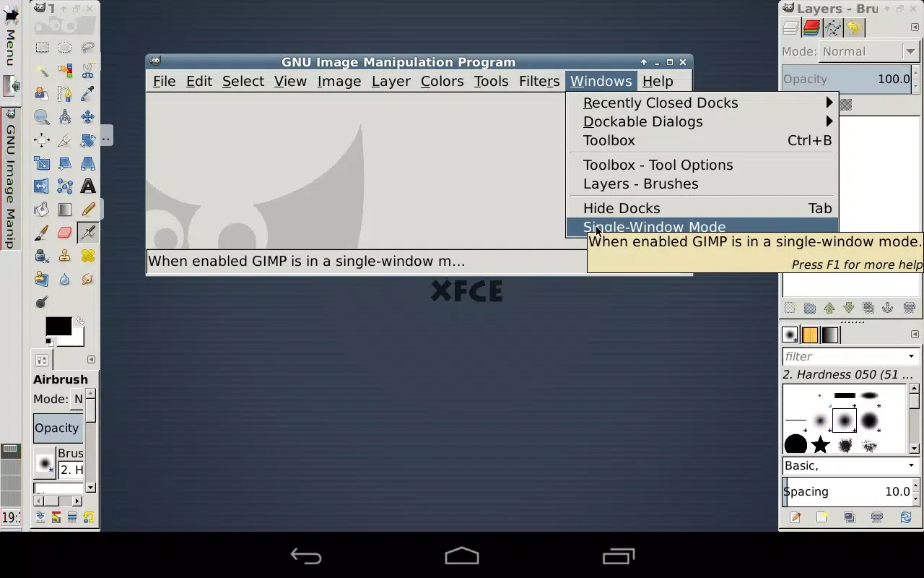This screenshot has height=578, width=924.
Task: Click the black foreground color swatch
Action: point(58,326)
